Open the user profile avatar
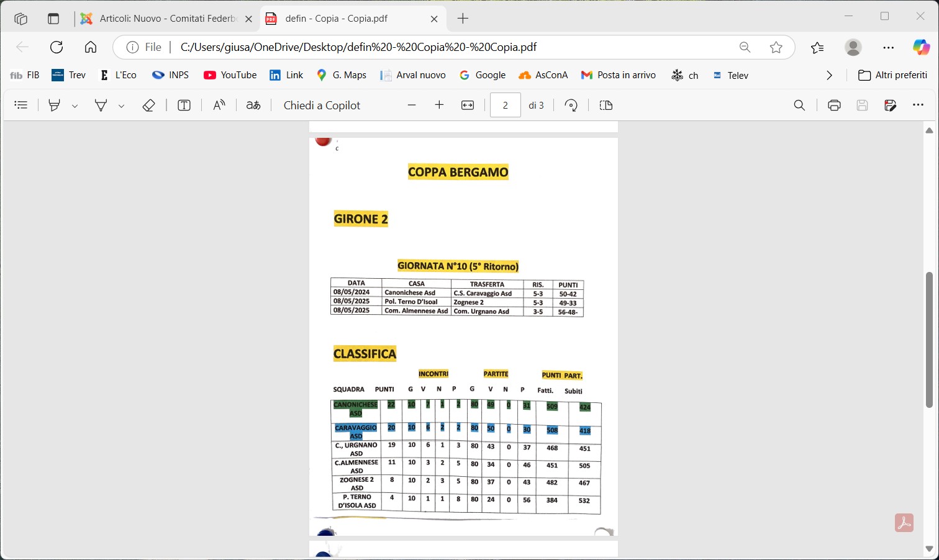939x560 pixels. 853,47
